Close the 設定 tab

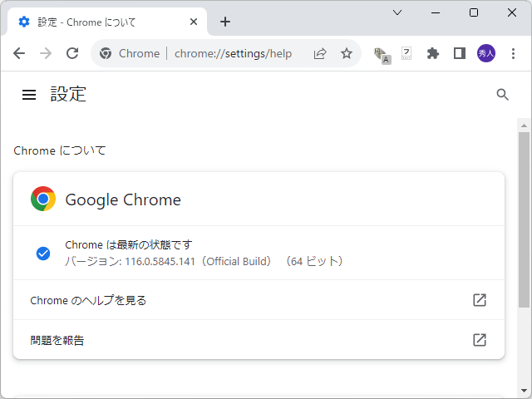[194, 22]
